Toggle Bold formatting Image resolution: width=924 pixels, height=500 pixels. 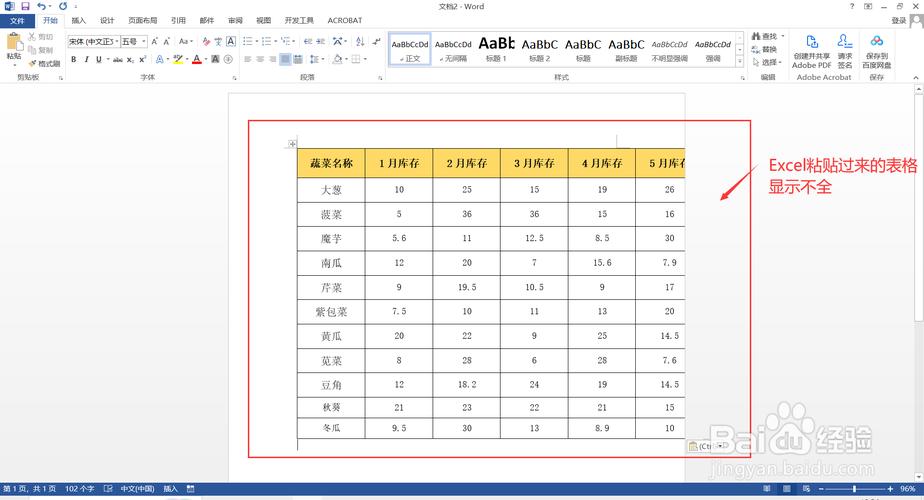[74, 60]
